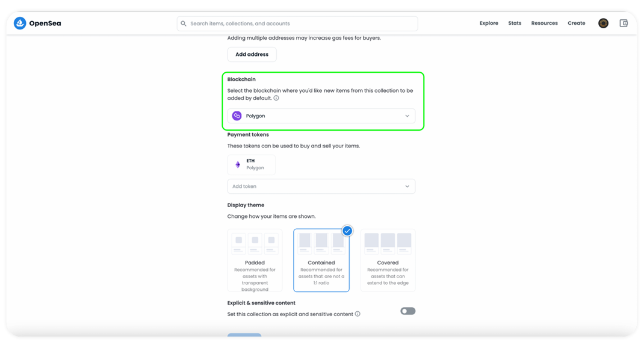Open the wallet icon
Screen dimensions: 644x342
tap(624, 23)
